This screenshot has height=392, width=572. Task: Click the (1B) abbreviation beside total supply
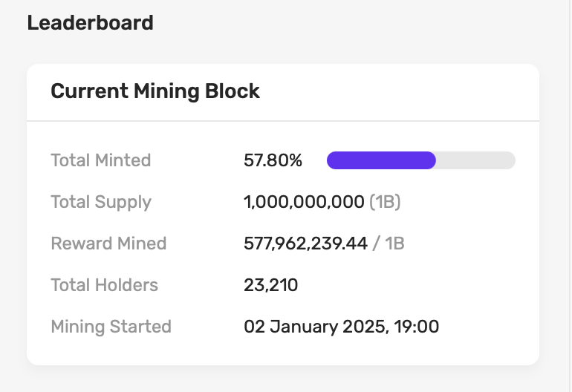[385, 202]
